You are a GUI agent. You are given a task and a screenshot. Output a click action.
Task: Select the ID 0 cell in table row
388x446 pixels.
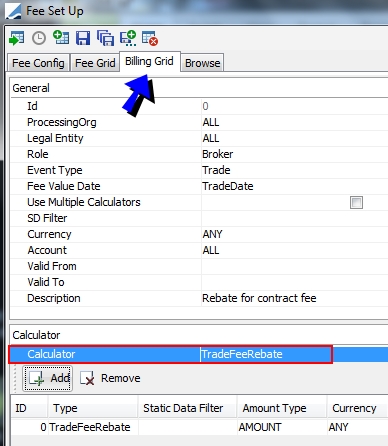point(29,427)
